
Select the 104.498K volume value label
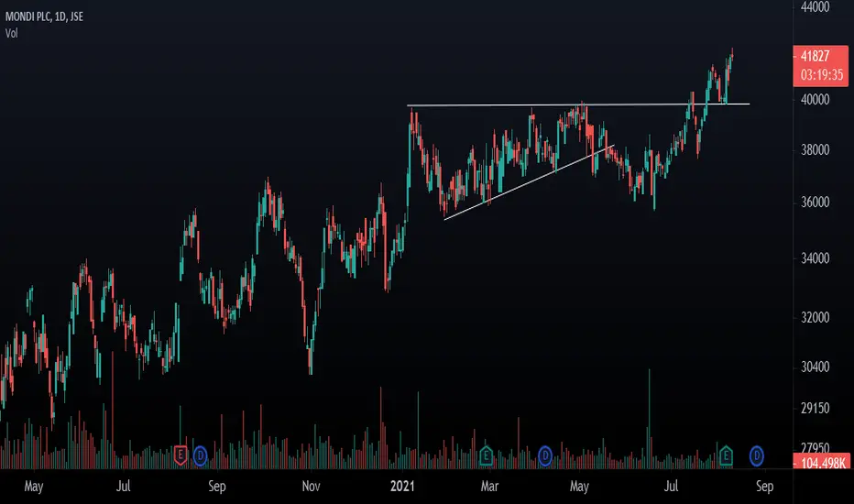point(823,463)
